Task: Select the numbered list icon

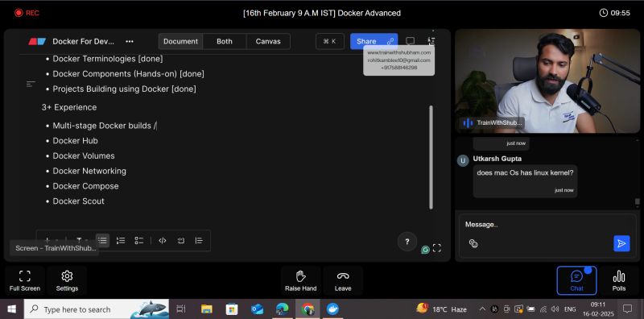Action: [x=121, y=241]
